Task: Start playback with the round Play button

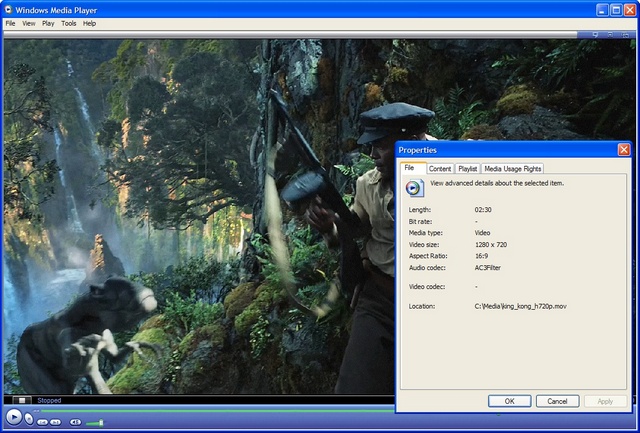Action: [13, 417]
